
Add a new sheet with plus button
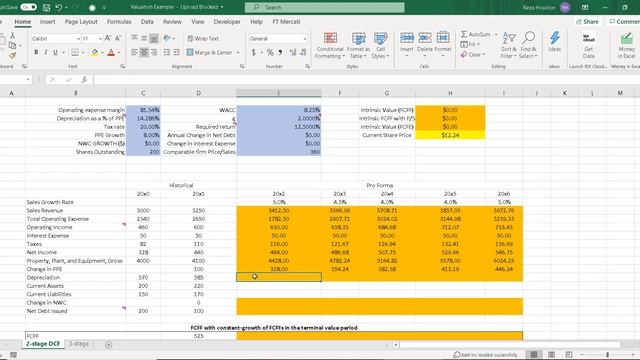tap(108, 344)
